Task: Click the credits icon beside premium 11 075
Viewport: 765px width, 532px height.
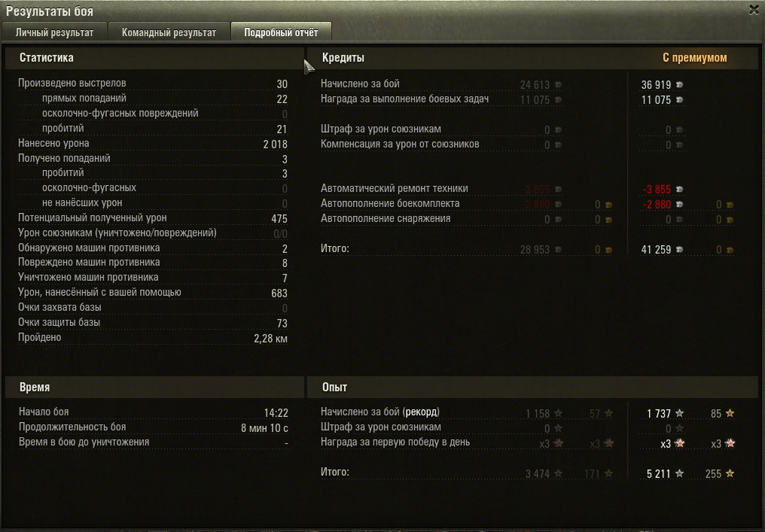Action: pos(679,99)
